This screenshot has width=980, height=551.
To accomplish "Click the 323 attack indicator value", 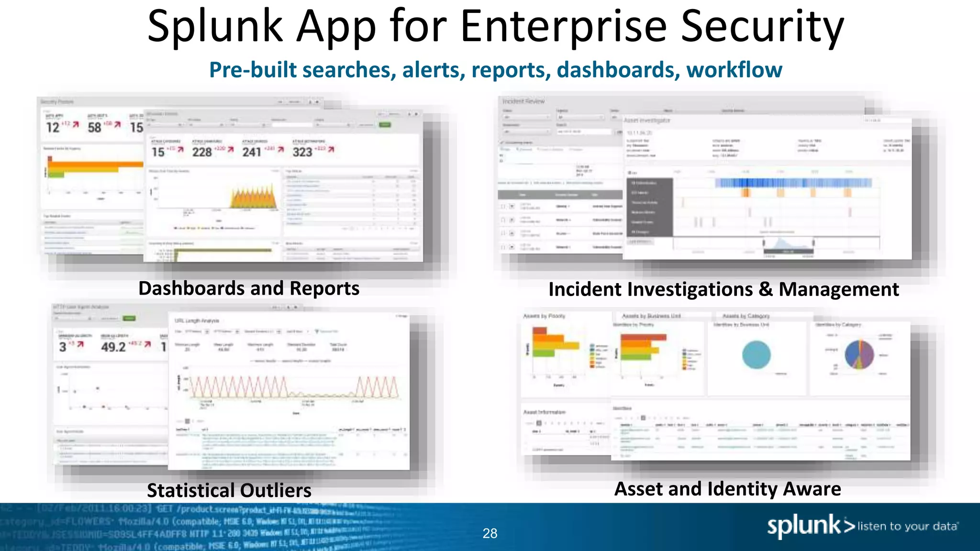I will pos(302,152).
